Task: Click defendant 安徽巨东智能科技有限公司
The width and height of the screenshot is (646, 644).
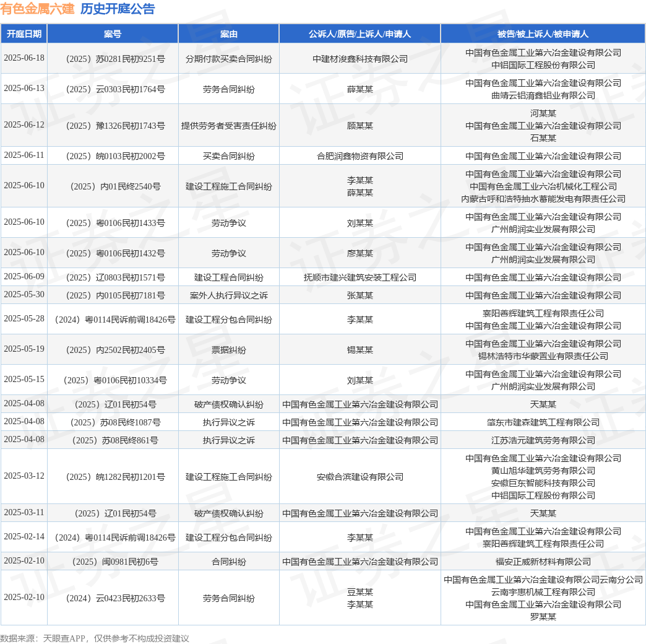Action: [x=543, y=483]
